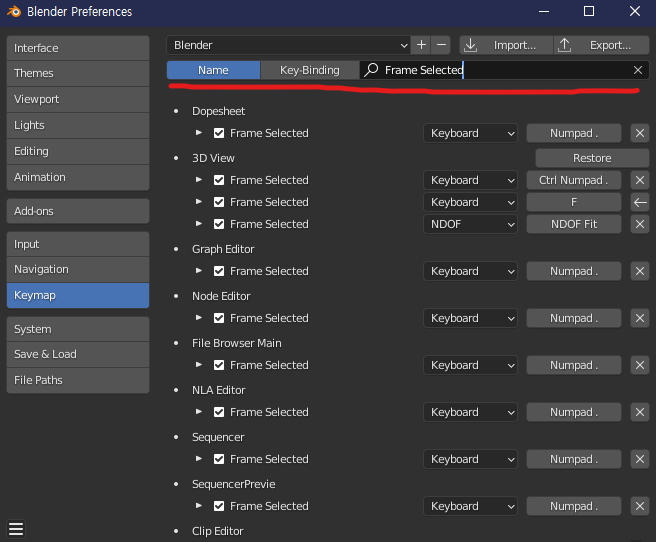
Task: Open Keyboard dropdown in Graph Editor row
Action: pos(470,271)
